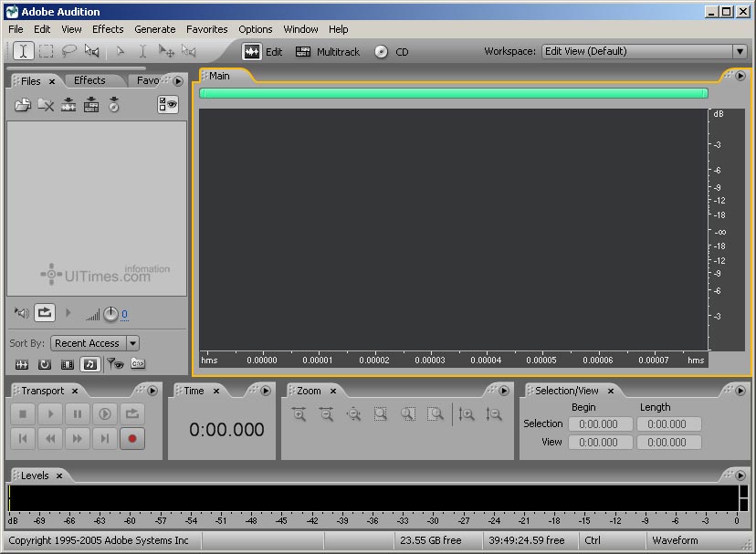Screen dimensions: 756x554
Task: Open the Generate menu
Action: point(155,29)
